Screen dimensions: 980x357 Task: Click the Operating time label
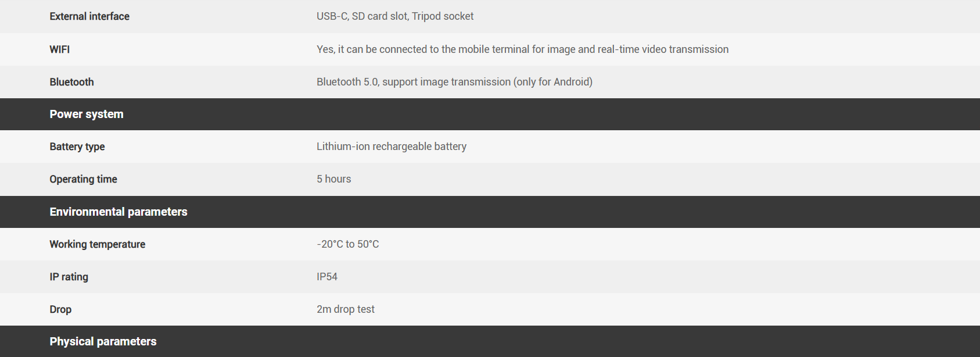[83, 179]
